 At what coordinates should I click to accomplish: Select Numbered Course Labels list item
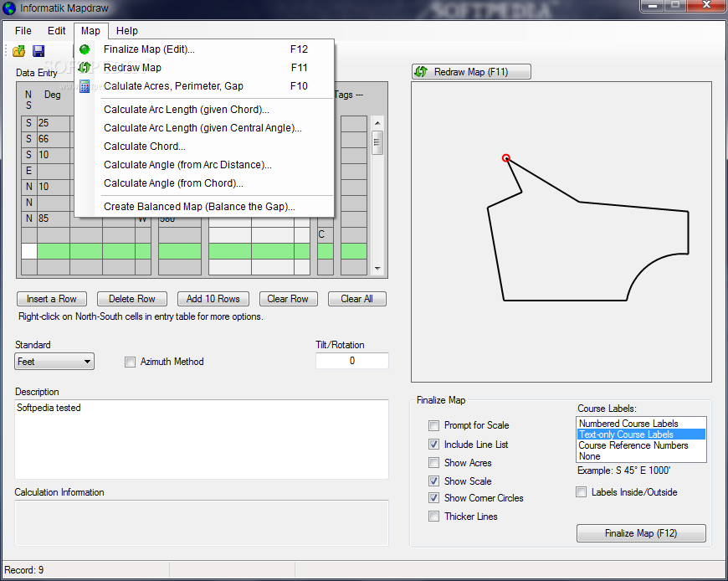641,424
